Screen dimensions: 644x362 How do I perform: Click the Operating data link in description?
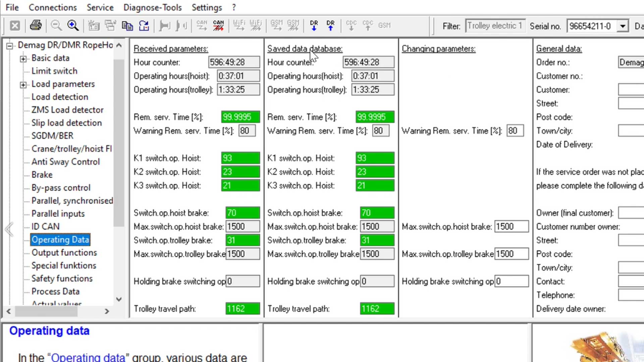(x=88, y=357)
